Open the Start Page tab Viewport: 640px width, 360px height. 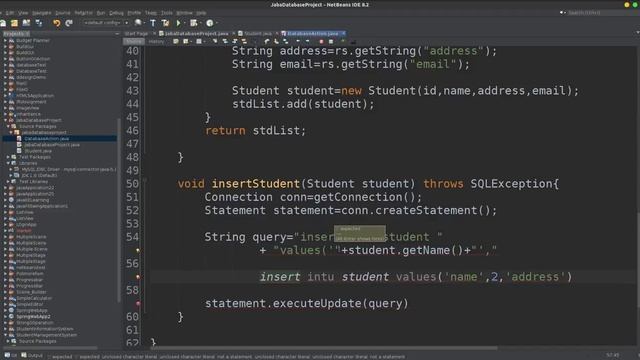pyautogui.click(x=136, y=33)
